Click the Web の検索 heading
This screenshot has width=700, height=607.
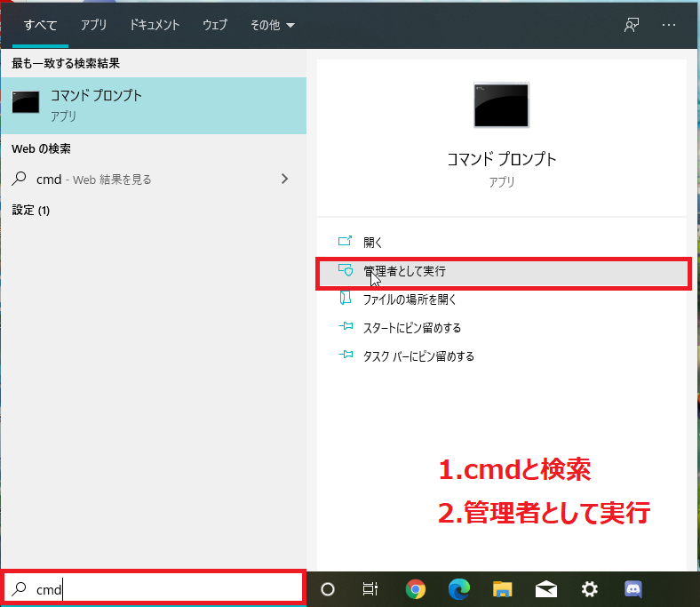click(41, 148)
